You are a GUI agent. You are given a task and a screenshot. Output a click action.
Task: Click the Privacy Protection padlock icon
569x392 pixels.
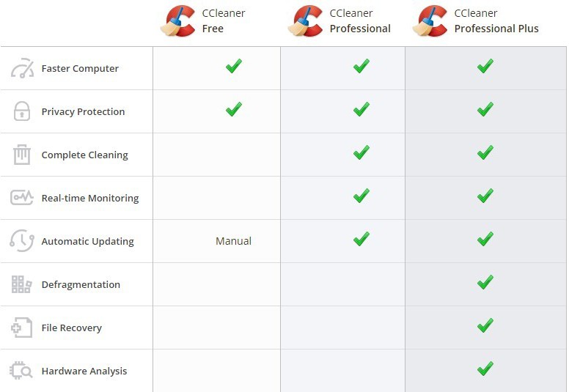click(x=22, y=111)
